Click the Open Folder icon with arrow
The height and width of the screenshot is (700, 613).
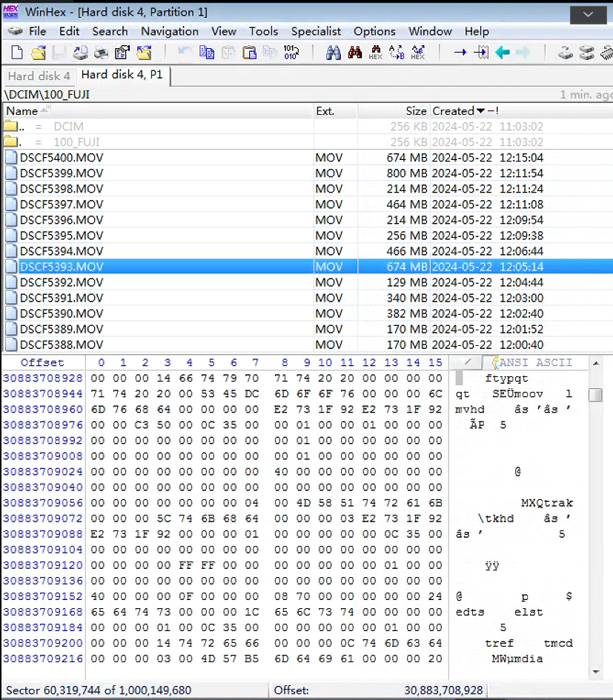pos(144,53)
